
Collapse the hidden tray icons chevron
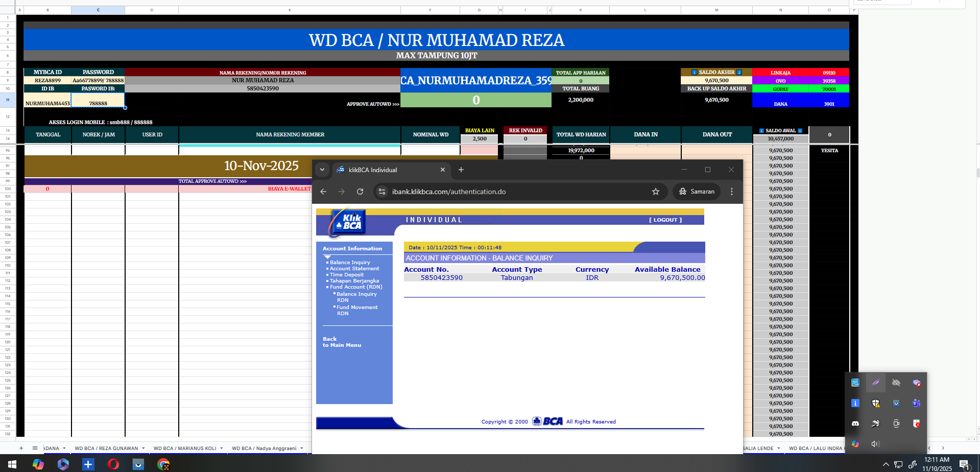(x=886, y=464)
